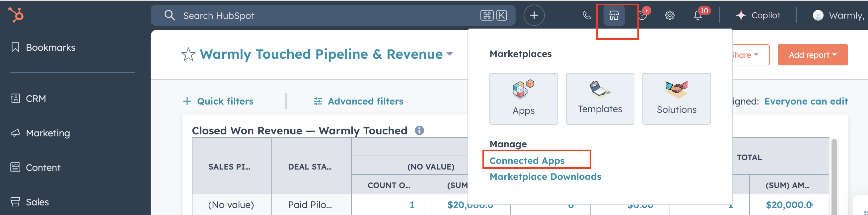This screenshot has width=868, height=215.
Task: Click the HubSpot sprocket logo
Action: (16, 15)
